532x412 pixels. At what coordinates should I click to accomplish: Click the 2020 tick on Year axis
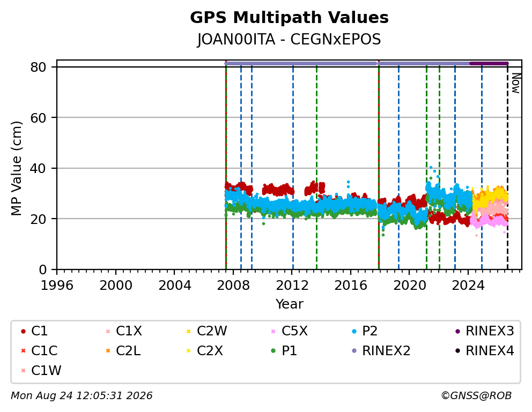click(410, 286)
